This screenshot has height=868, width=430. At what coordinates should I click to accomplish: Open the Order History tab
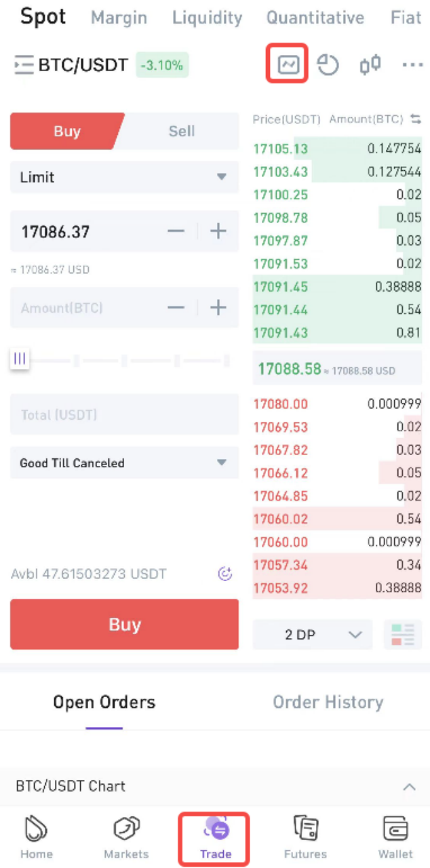(x=328, y=703)
